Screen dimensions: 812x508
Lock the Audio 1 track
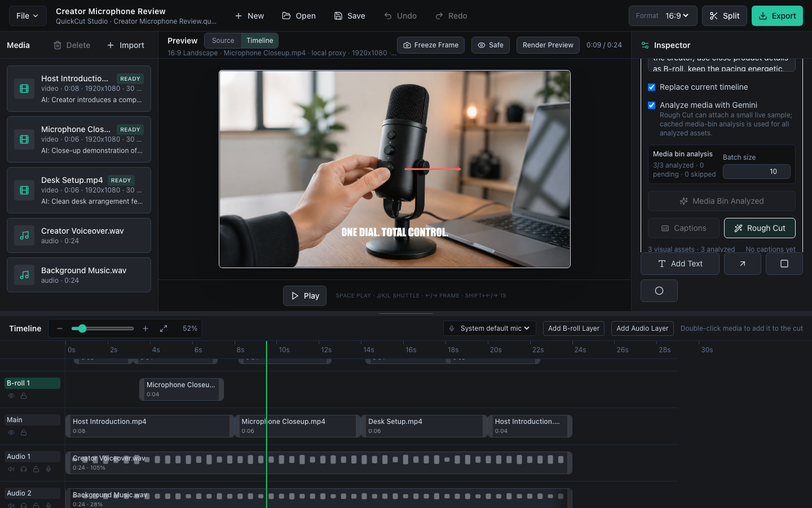click(x=36, y=470)
